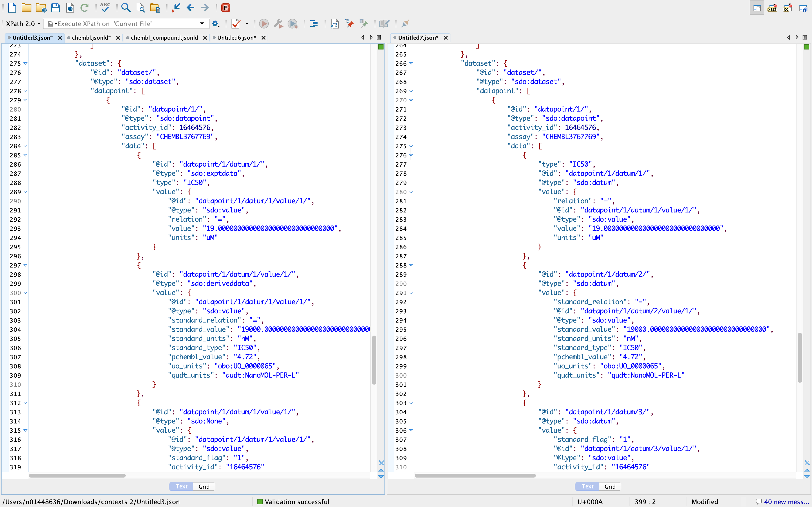Click the Format and Indent icon

tap(314, 24)
